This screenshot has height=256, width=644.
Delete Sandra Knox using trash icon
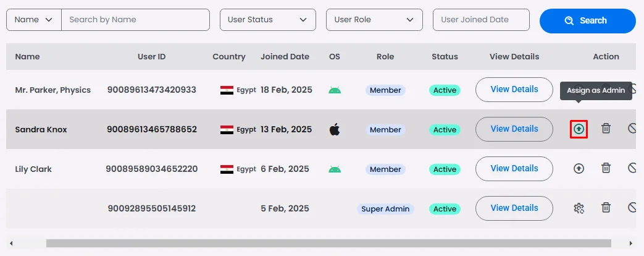tap(606, 129)
